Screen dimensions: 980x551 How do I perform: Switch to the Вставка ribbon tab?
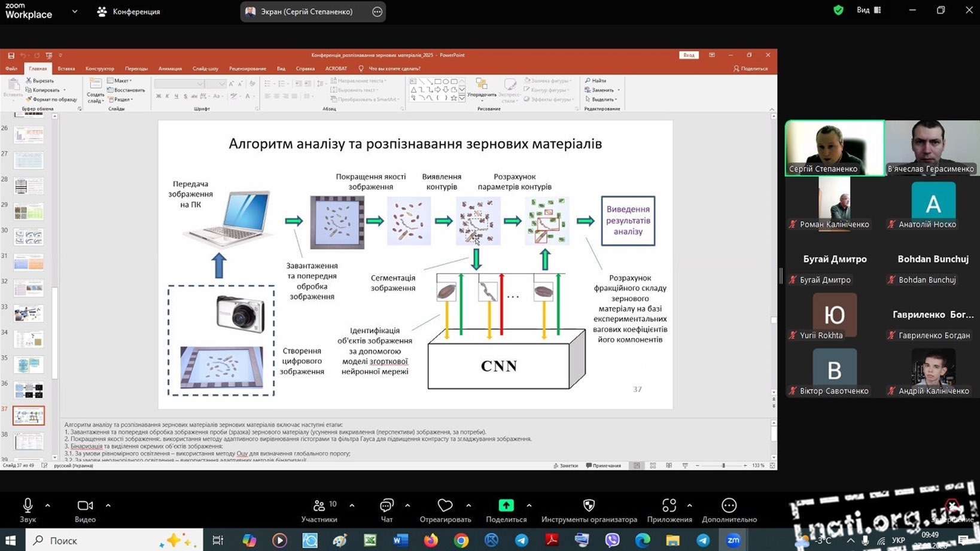coord(66,69)
